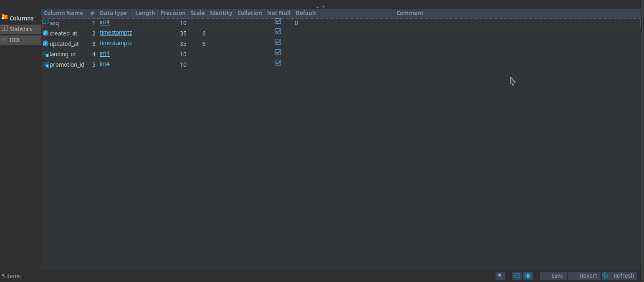The image size is (644, 282).
Task: Click the Comment column header
Action: click(x=518, y=13)
